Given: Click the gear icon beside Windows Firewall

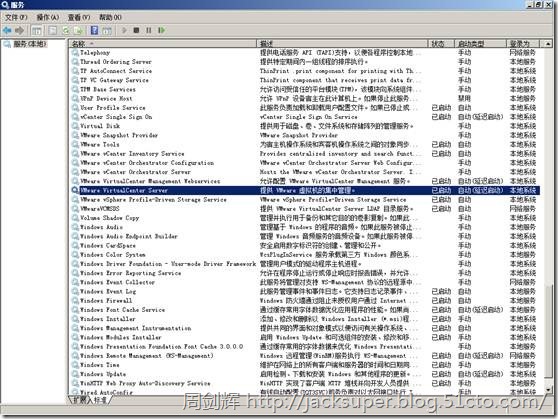Looking at the screenshot, I should click(75, 300).
